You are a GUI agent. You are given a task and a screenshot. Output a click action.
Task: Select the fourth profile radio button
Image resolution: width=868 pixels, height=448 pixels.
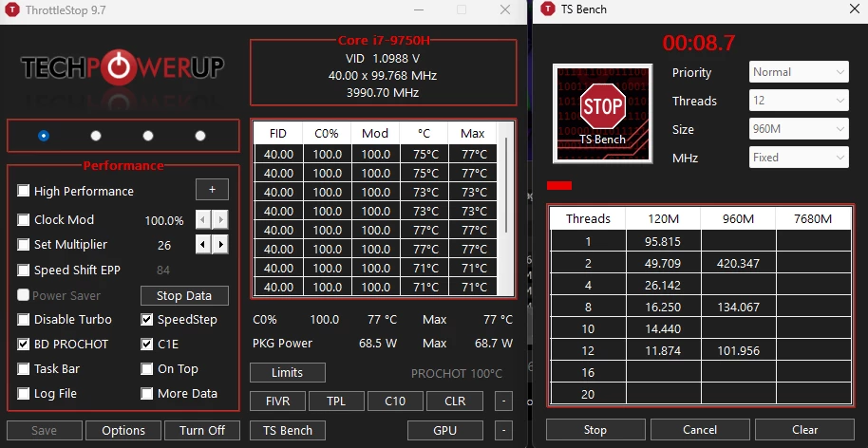click(x=199, y=136)
